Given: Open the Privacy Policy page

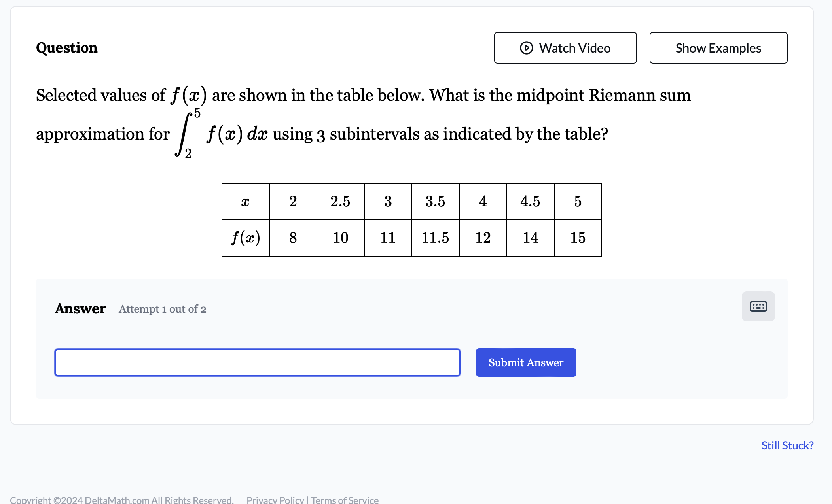Looking at the screenshot, I should point(275,499).
